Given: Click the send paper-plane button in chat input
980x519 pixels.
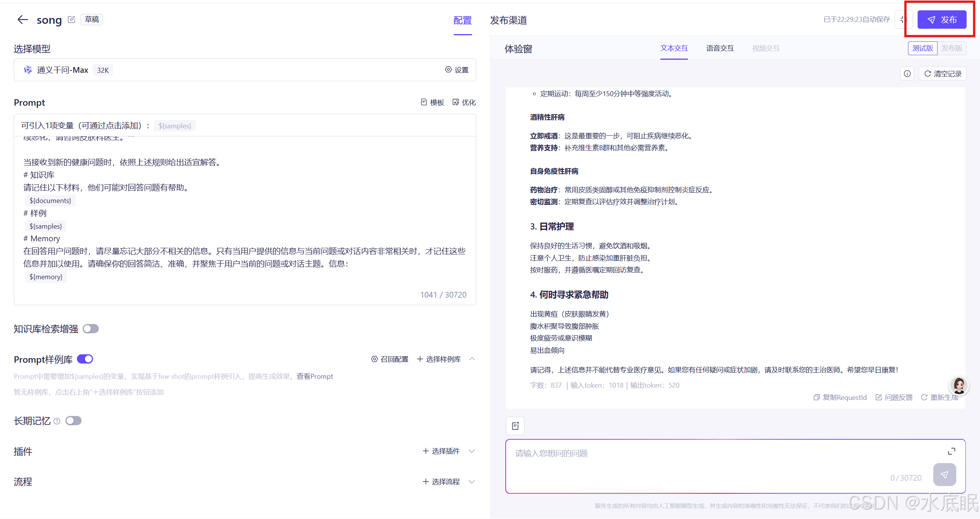Looking at the screenshot, I should (944, 475).
